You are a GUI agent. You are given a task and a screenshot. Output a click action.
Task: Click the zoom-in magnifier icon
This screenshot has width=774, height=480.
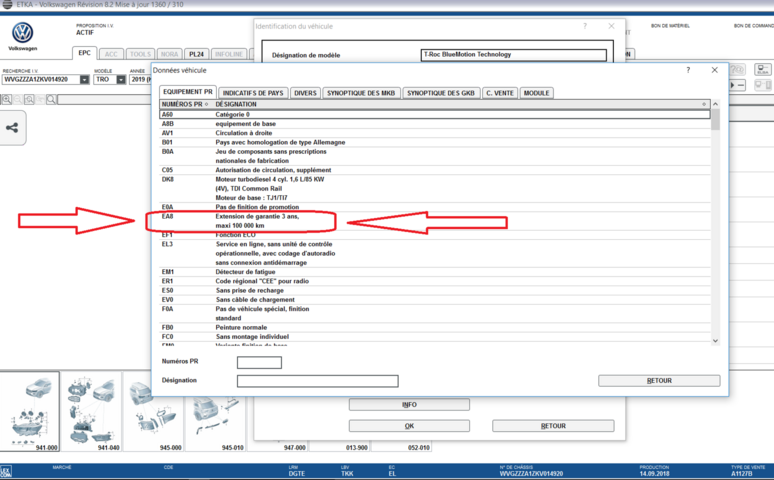pos(6,100)
